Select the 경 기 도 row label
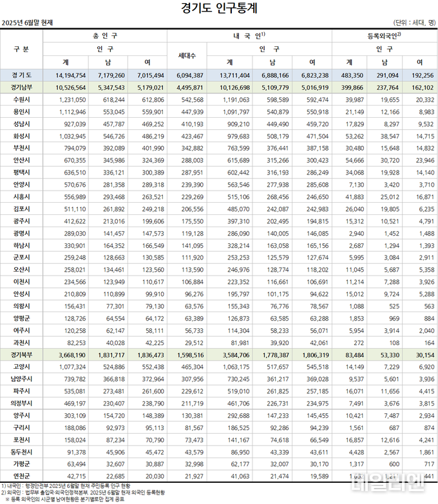The width and height of the screenshot is (438, 504). (x=21, y=75)
